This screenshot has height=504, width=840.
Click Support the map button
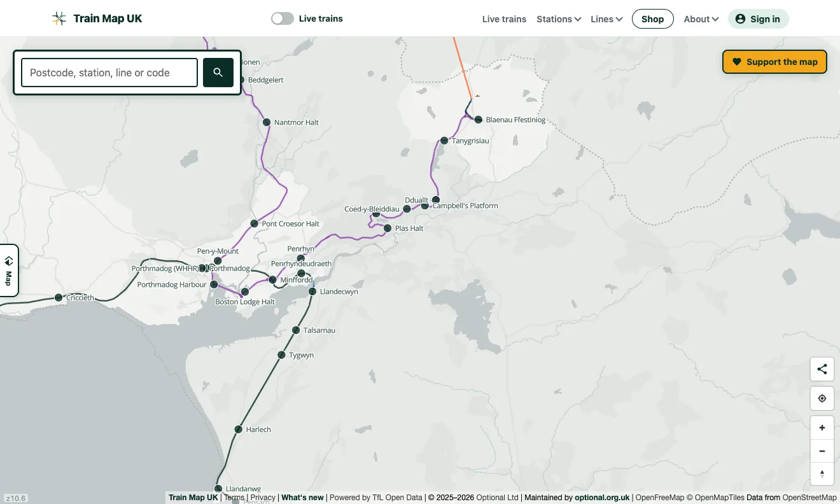pos(774,62)
